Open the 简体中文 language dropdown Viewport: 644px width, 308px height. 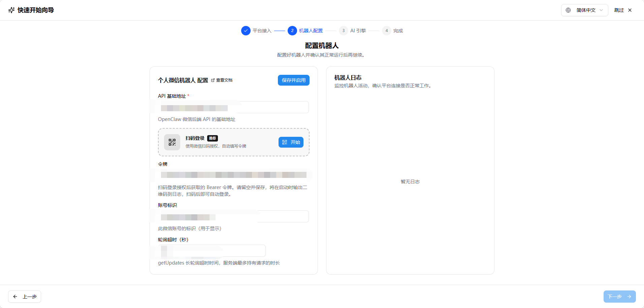584,10
